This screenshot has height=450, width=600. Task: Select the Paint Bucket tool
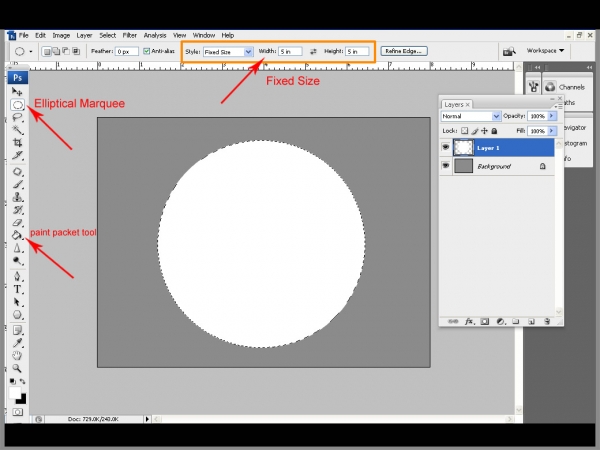[x=17, y=235]
